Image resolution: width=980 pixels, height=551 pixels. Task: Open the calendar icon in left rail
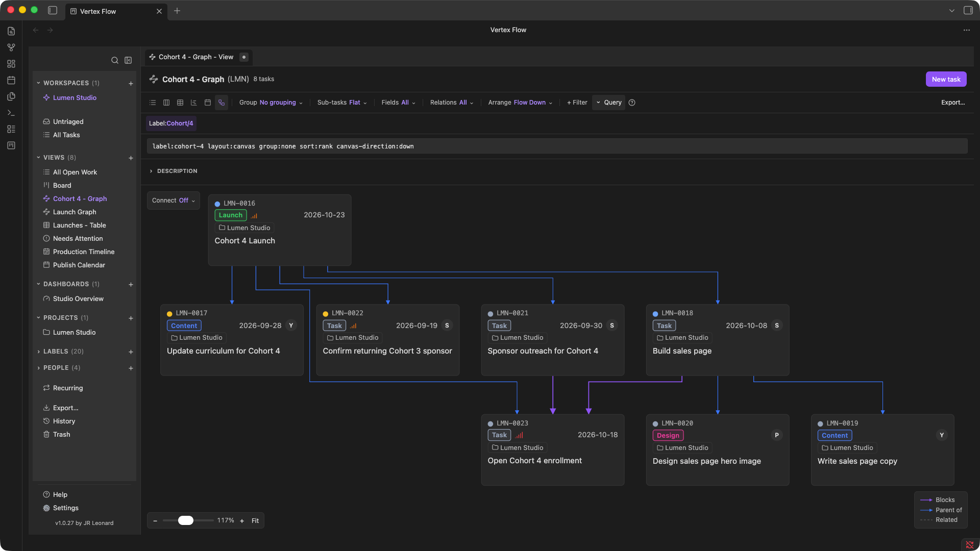click(x=11, y=80)
